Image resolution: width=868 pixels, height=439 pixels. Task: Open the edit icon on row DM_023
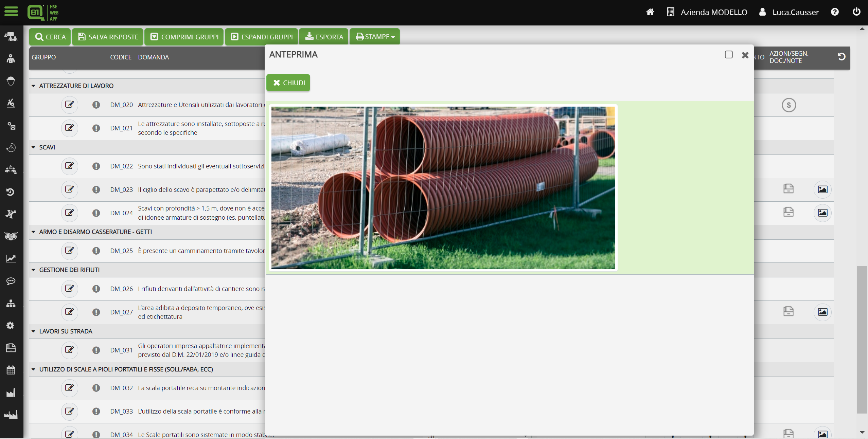tap(69, 189)
